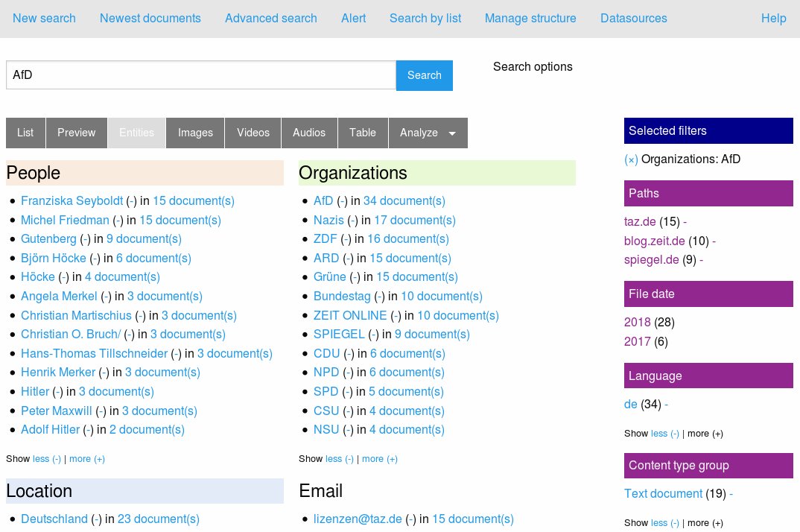The image size is (800, 532).
Task: Filter file date by 2017
Action: click(x=638, y=341)
